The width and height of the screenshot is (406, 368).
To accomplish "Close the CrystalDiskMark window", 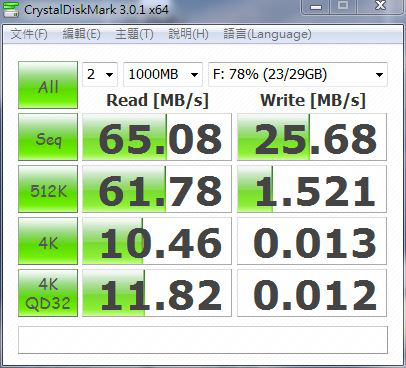I will [x=380, y=7].
